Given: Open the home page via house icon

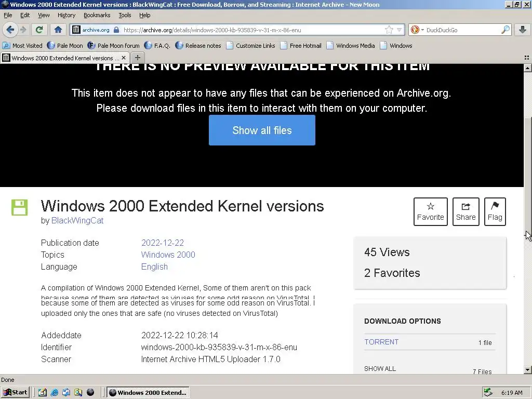Looking at the screenshot, I should tap(58, 30).
